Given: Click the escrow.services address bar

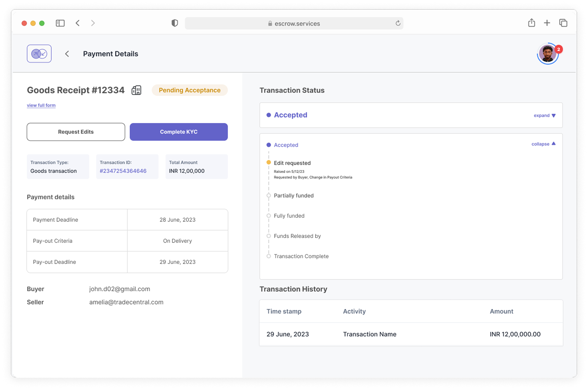Looking at the screenshot, I should pos(294,23).
